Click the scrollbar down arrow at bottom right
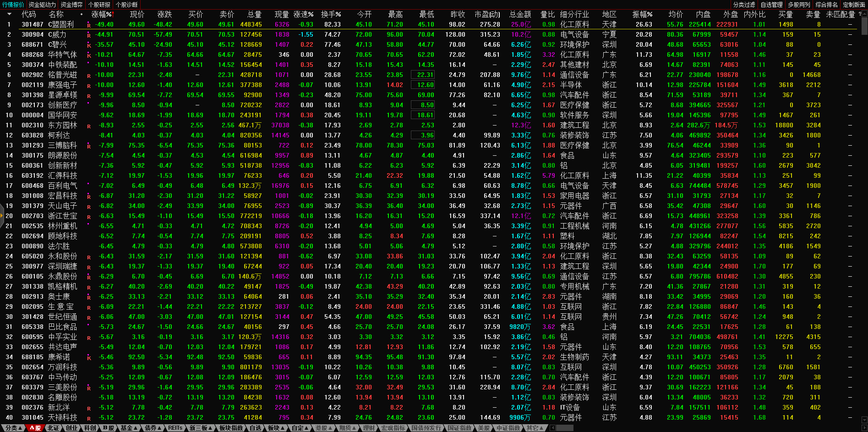The height and width of the screenshot is (432, 868). 864,420
